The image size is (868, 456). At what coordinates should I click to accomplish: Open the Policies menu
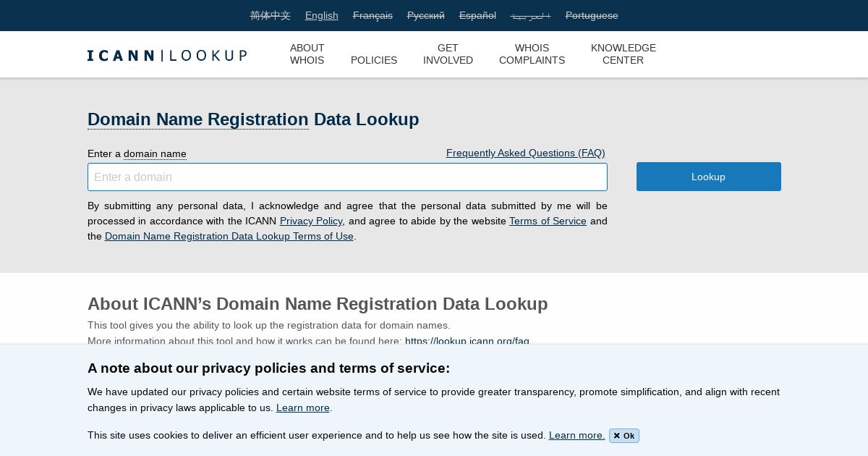(x=374, y=60)
